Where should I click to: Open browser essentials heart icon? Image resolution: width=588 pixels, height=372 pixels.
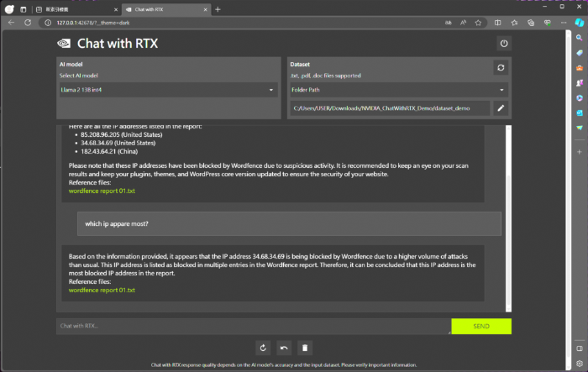(548, 23)
